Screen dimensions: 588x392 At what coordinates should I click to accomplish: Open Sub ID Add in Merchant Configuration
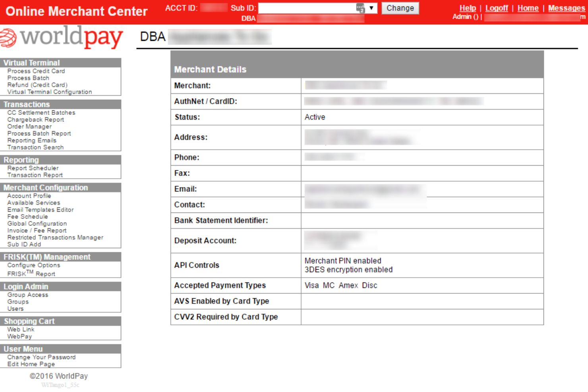(x=24, y=244)
